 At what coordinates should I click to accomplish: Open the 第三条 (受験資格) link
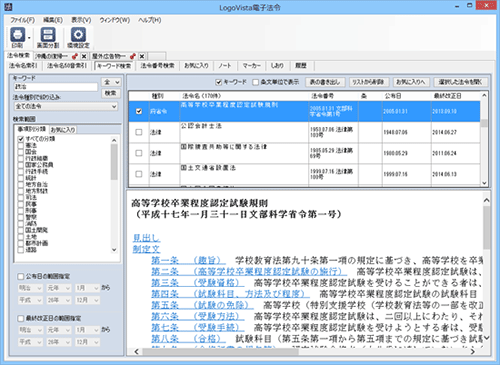pyautogui.click(x=197, y=283)
